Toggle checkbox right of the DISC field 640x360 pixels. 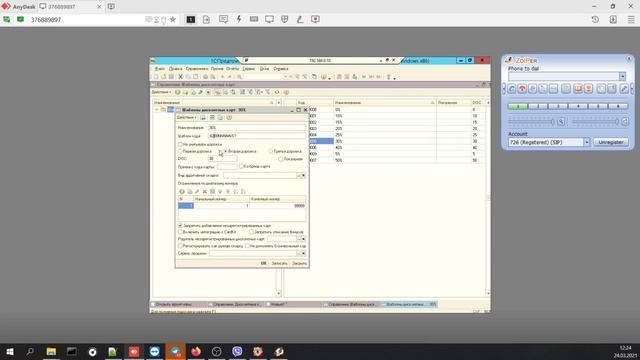pos(280,159)
